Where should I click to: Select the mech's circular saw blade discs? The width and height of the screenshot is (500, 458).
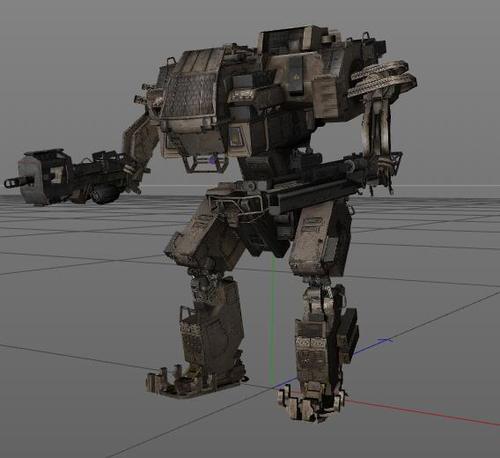coord(382,78)
